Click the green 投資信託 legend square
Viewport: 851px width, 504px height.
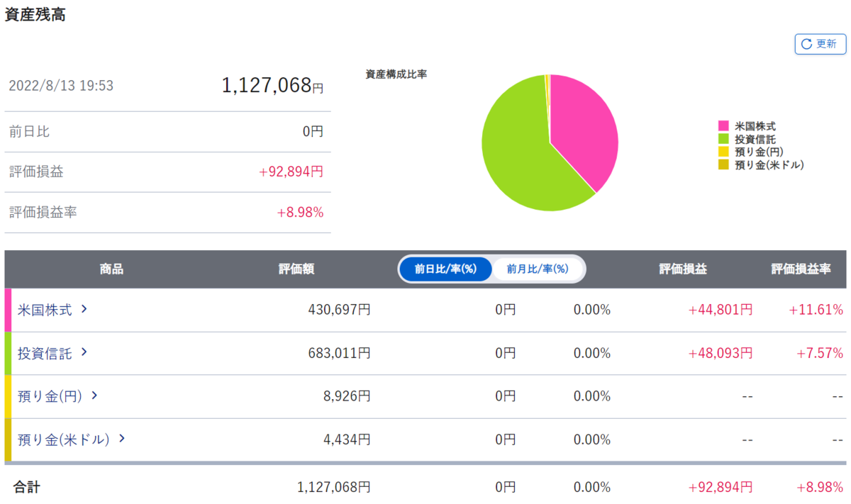(x=724, y=139)
